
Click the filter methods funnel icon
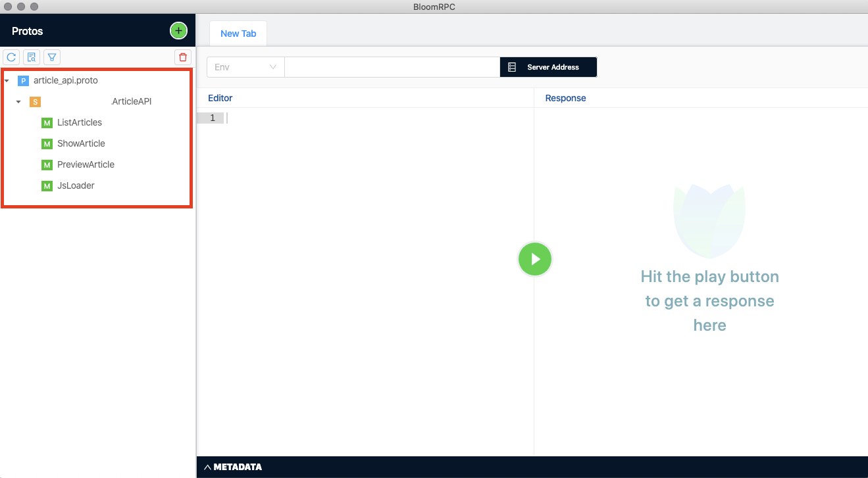point(52,57)
